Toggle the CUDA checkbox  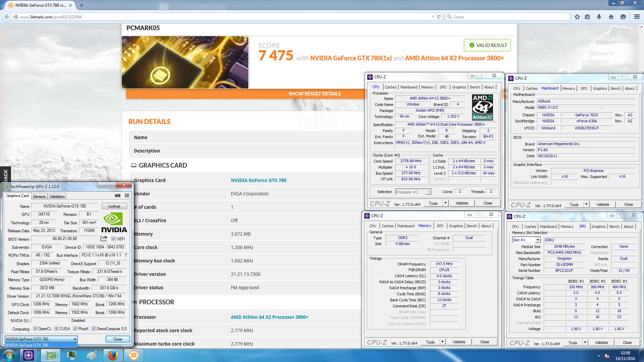(x=56, y=329)
